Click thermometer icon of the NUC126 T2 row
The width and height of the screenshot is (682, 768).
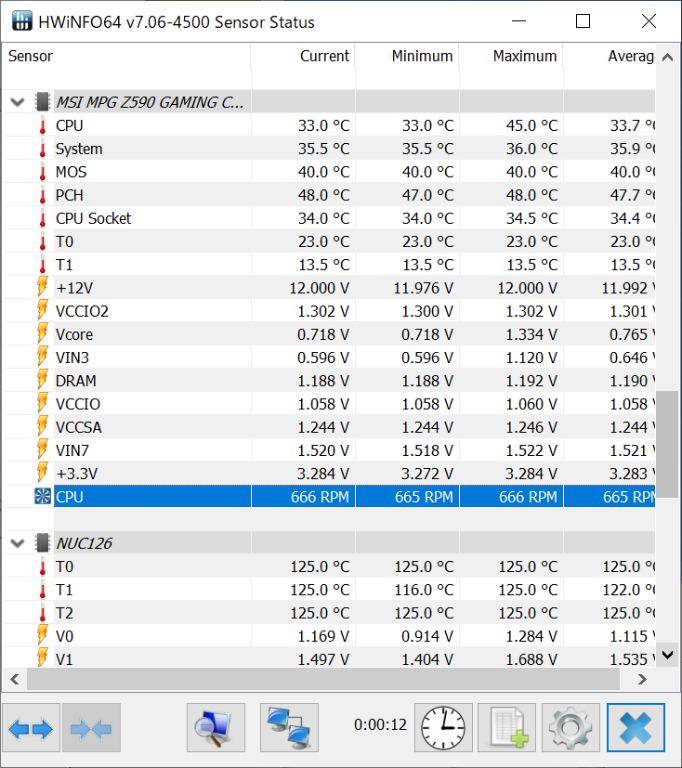(43, 613)
